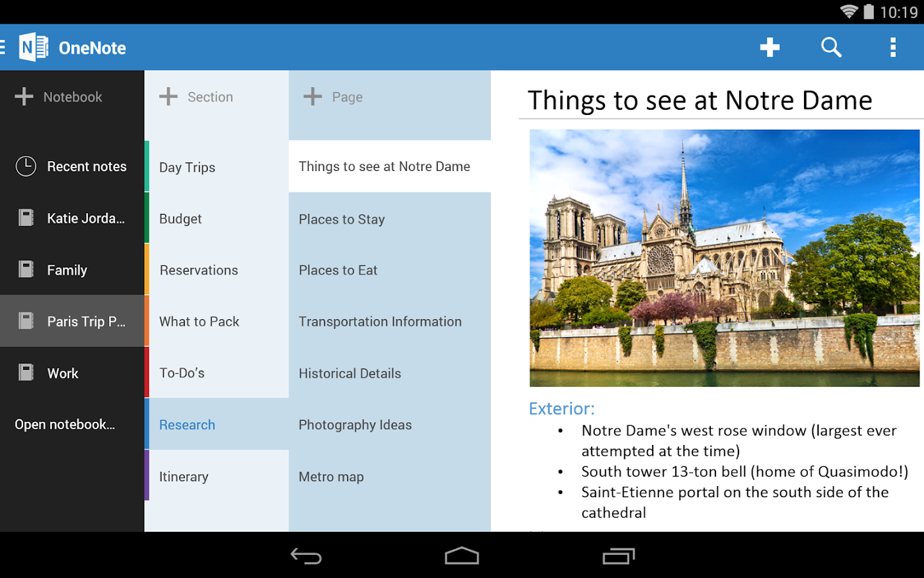Tap the Notre Dame cathedral photo

724,258
